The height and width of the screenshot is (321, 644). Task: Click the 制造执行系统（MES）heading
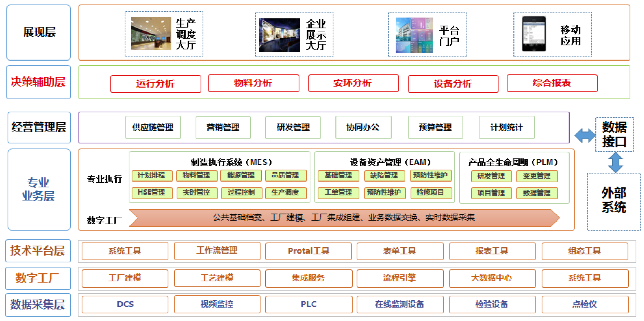231,162
